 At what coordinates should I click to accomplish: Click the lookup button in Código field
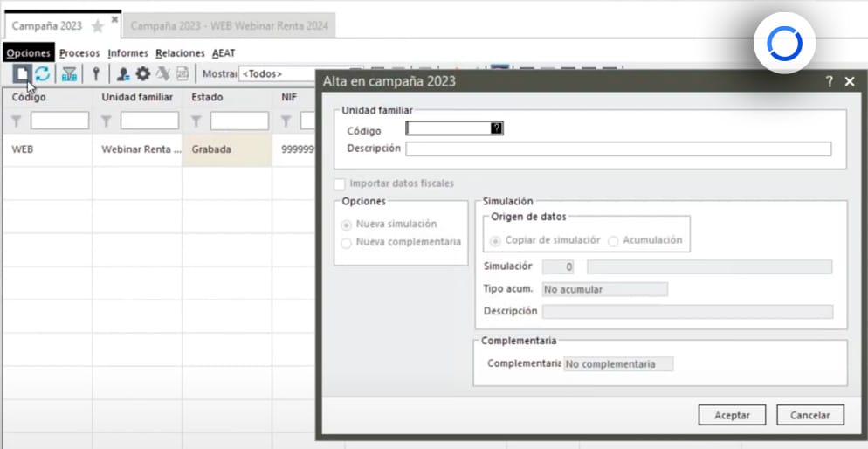497,128
